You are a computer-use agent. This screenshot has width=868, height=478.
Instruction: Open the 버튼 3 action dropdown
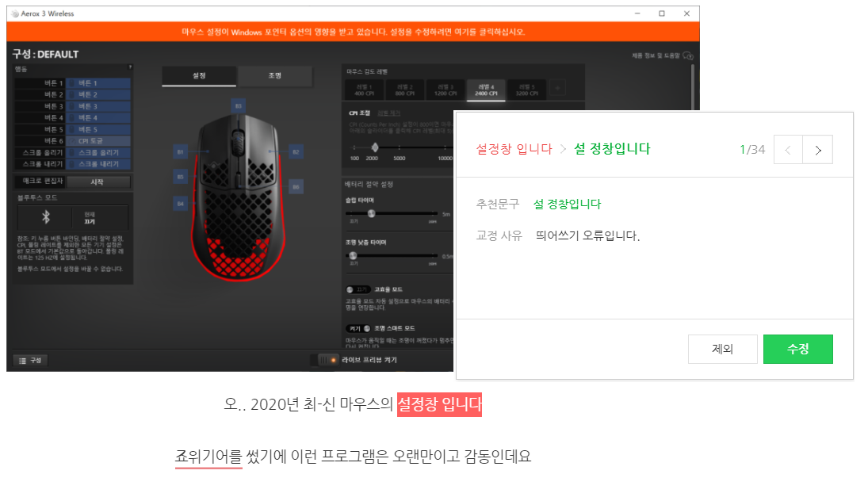pos(98,106)
